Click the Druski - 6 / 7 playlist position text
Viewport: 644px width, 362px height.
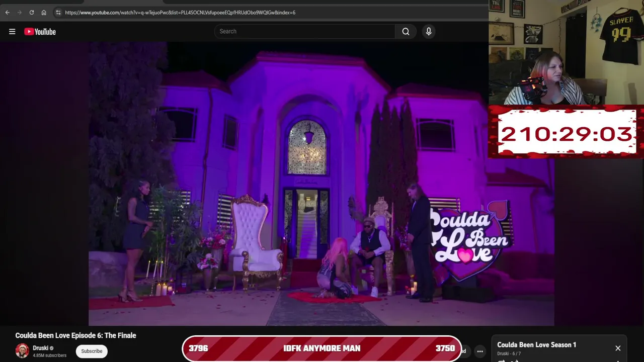(509, 354)
